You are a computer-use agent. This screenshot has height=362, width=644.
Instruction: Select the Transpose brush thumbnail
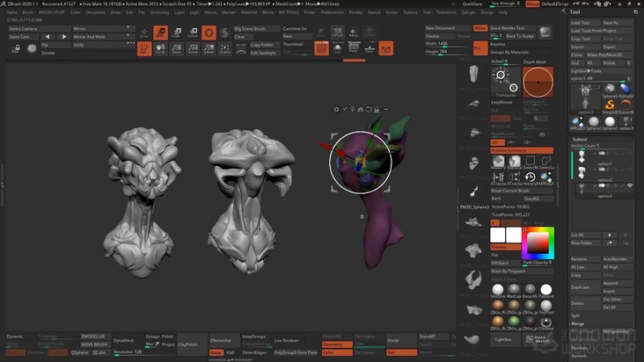505,82
